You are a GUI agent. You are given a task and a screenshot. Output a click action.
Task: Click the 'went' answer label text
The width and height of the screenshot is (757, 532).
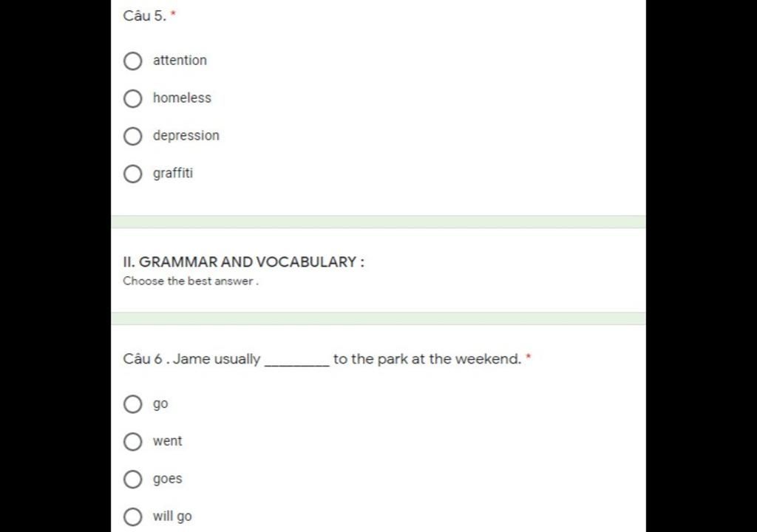168,441
